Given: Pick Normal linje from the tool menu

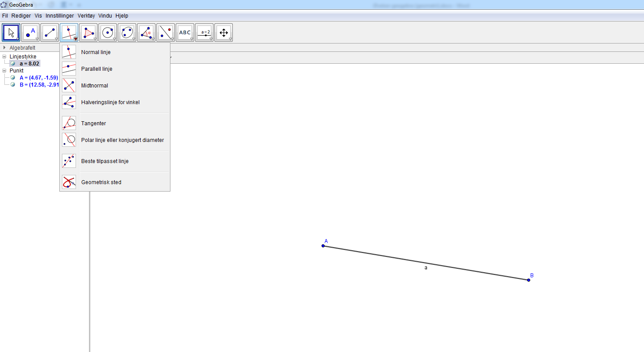Looking at the screenshot, I should pyautogui.click(x=115, y=52).
